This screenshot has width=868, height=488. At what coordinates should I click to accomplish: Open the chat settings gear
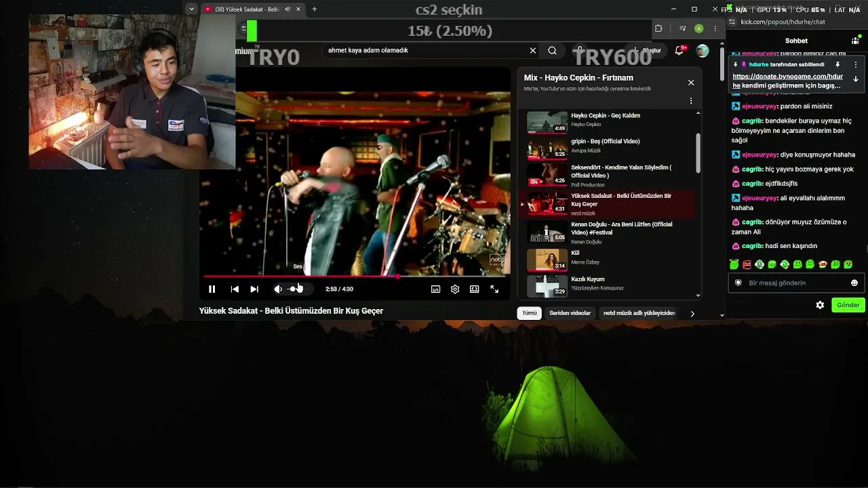click(820, 305)
